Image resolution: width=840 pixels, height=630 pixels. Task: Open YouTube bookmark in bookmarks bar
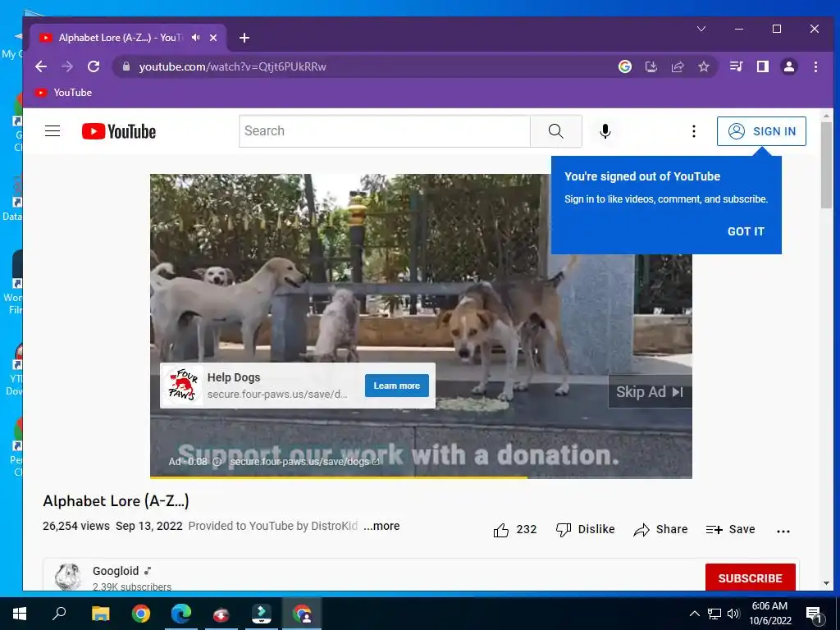click(x=63, y=93)
